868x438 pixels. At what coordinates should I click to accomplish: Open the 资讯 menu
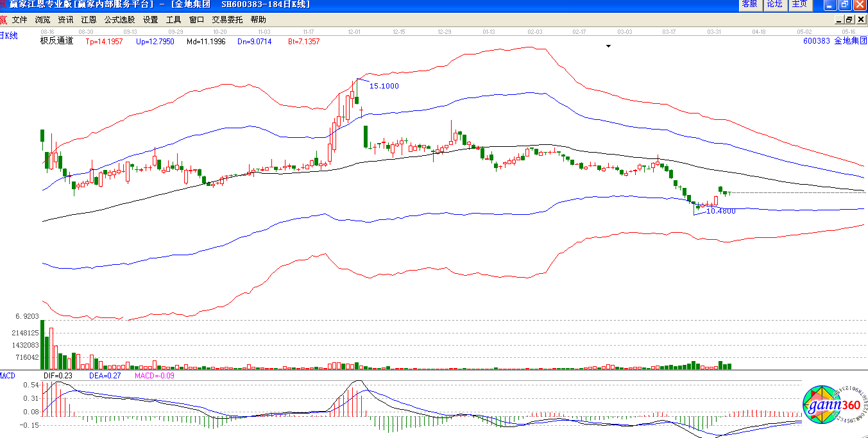tap(65, 20)
